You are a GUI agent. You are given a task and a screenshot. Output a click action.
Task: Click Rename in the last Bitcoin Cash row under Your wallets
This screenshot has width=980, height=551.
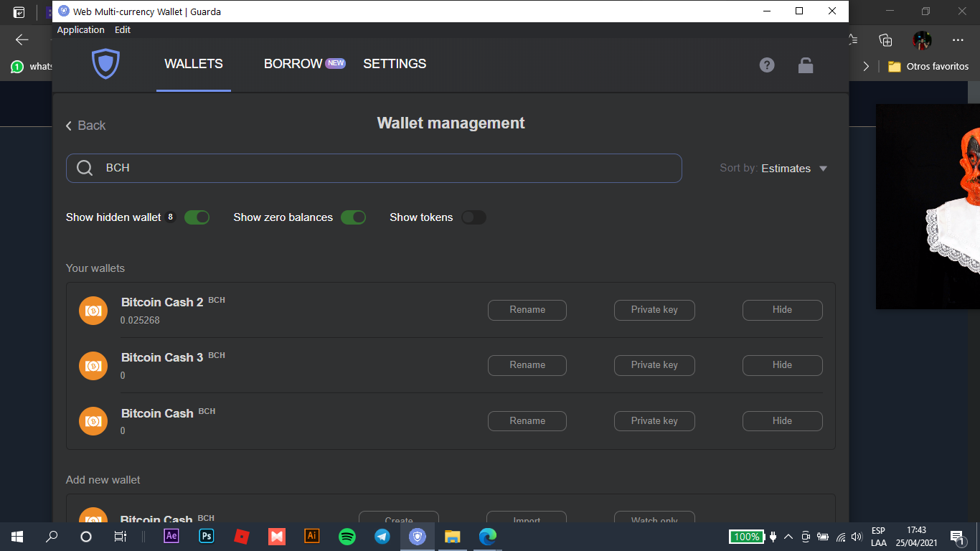527,421
